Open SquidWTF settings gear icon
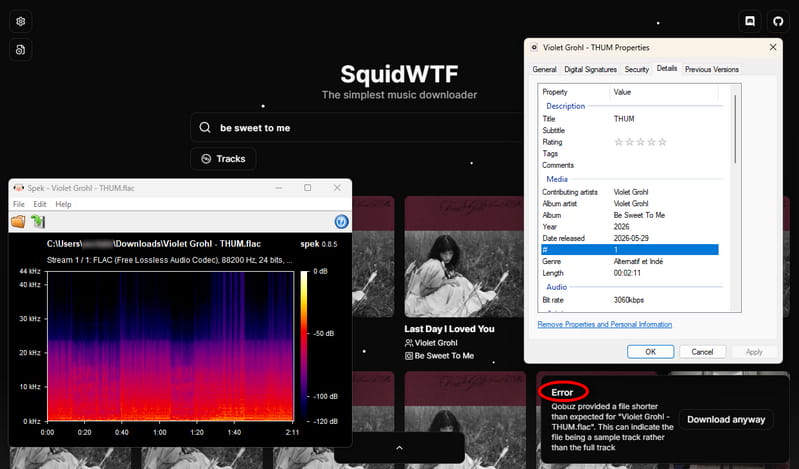799x469 pixels. tap(20, 21)
